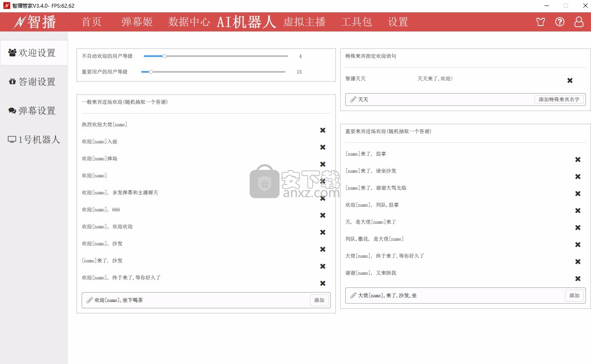591x364 pixels.
Task: Remove general 欢迎[name]，终于来了 greeting
Action: tap(323, 283)
